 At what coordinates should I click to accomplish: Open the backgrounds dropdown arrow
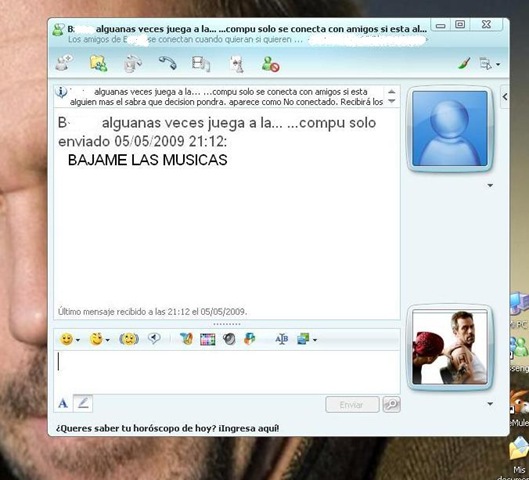coord(315,340)
